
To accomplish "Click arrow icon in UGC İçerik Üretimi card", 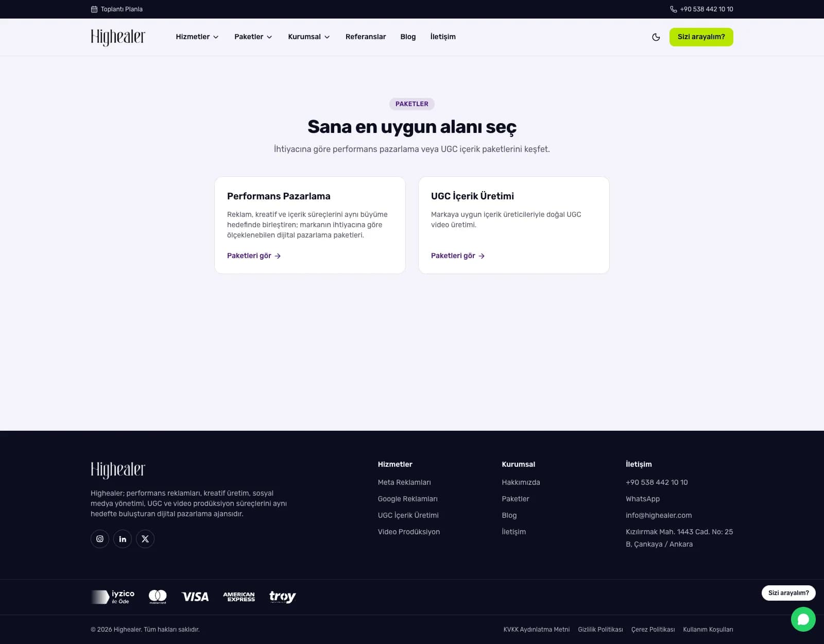I will [482, 256].
